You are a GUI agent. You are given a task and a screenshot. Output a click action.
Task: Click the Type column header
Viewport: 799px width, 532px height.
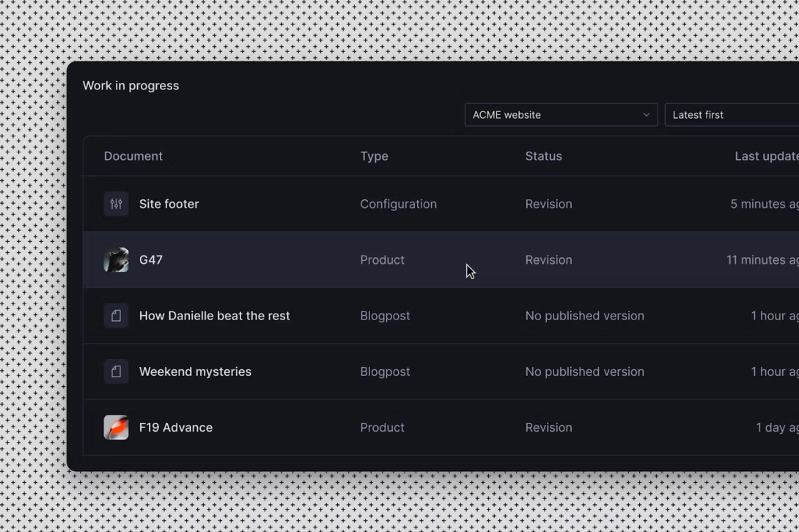pos(374,156)
